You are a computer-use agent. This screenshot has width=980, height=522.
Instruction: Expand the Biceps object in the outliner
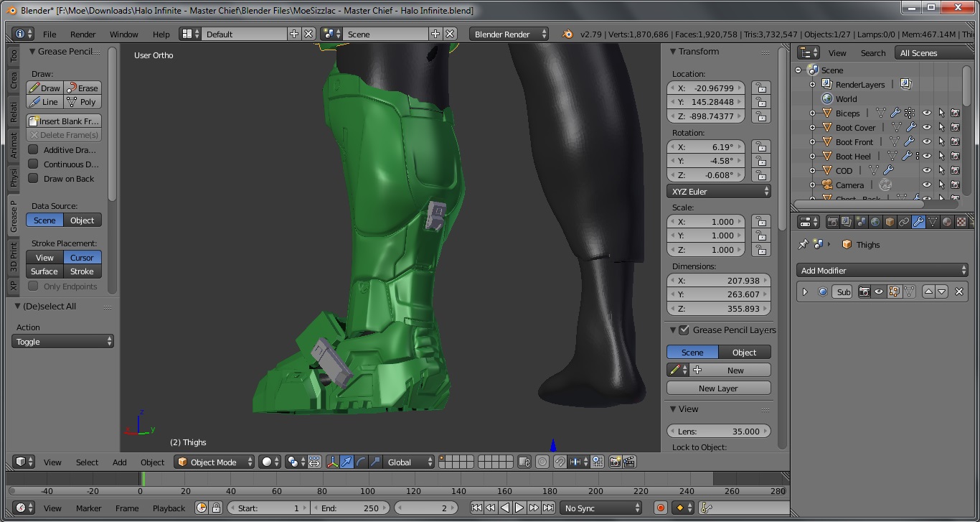[812, 113]
